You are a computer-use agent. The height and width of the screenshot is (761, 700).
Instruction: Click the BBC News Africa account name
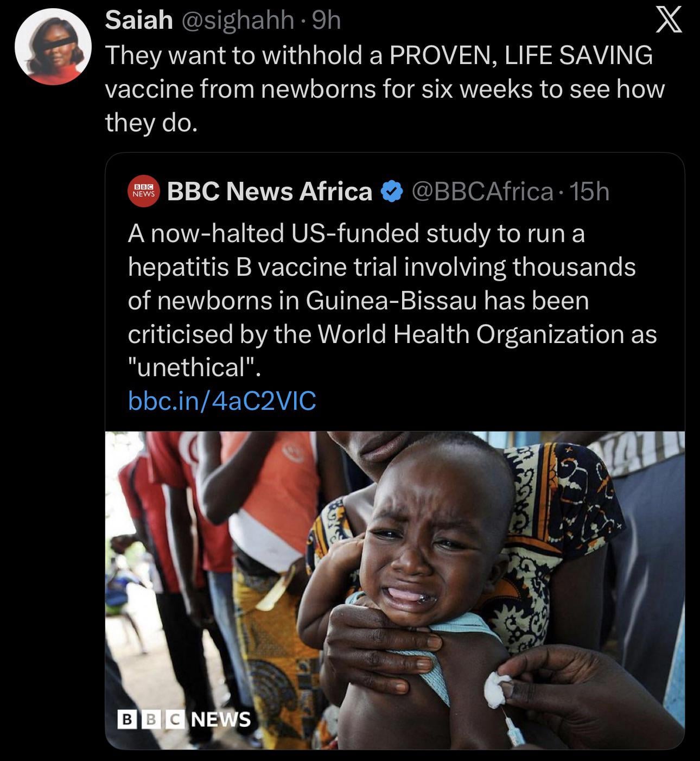tap(269, 191)
